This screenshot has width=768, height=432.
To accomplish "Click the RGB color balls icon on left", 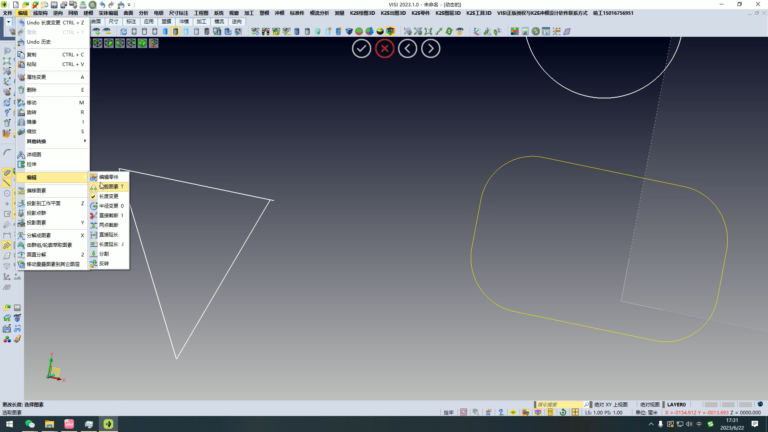I will pos(7,339).
